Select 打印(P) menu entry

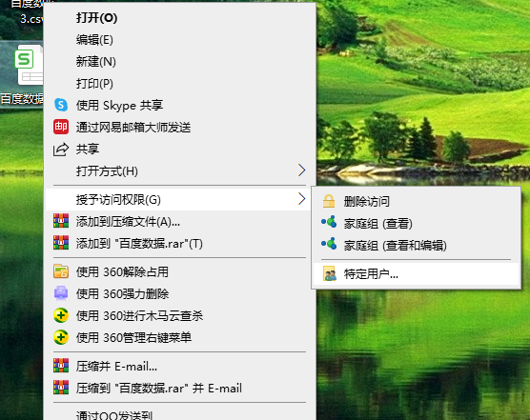tap(94, 84)
